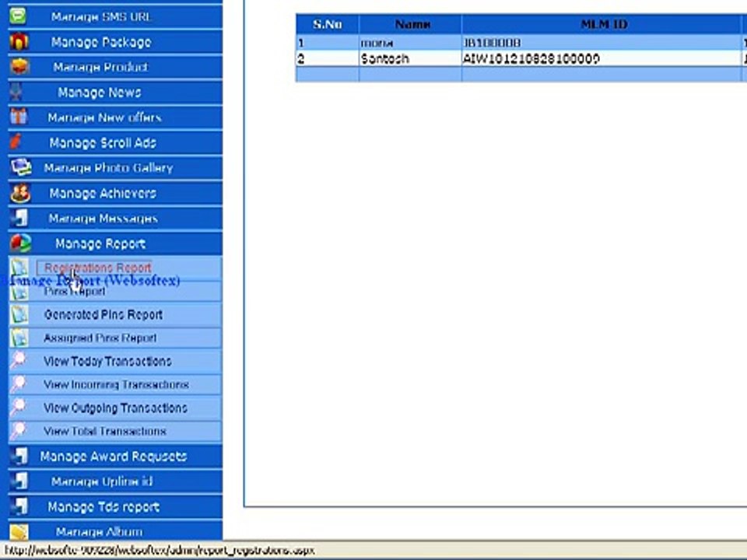Click the Manage News microphone icon

(16, 92)
